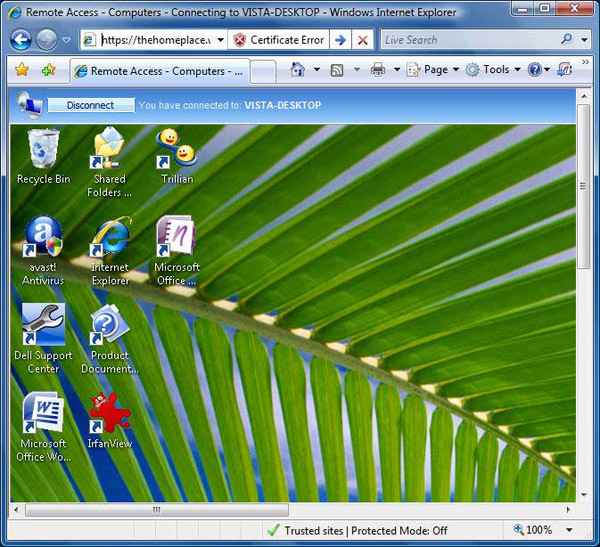Click the vertical scrollbar thumb
Screen dimensions: 600x547
[x=583, y=186]
